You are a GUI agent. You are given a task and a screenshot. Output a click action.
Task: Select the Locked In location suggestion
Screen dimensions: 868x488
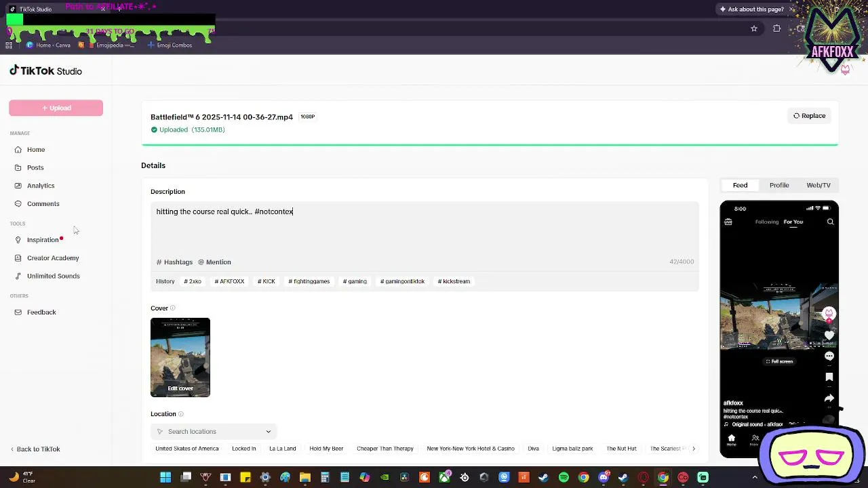244,449
